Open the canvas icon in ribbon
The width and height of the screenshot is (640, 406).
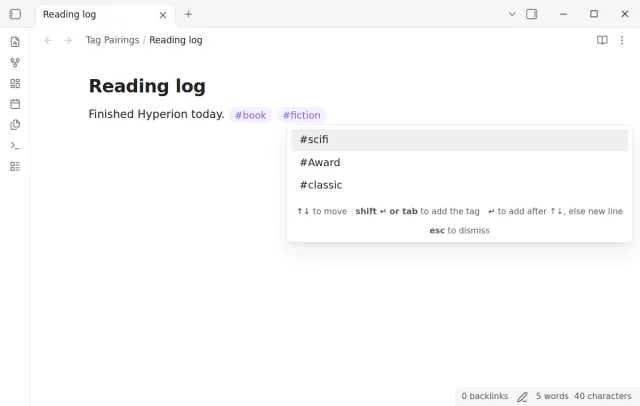pos(15,83)
